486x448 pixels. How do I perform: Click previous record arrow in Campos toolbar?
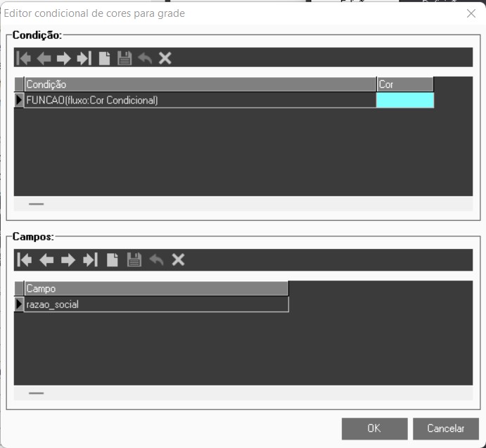tap(46, 260)
